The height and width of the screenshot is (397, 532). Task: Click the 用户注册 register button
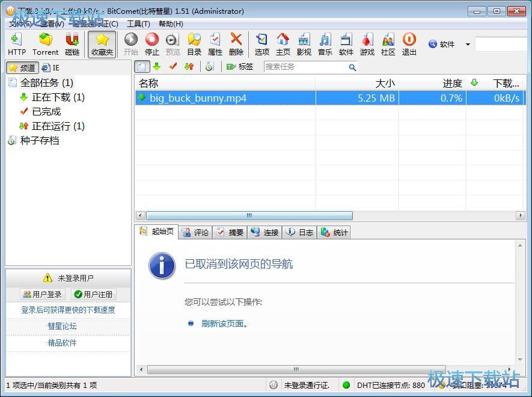pyautogui.click(x=94, y=294)
